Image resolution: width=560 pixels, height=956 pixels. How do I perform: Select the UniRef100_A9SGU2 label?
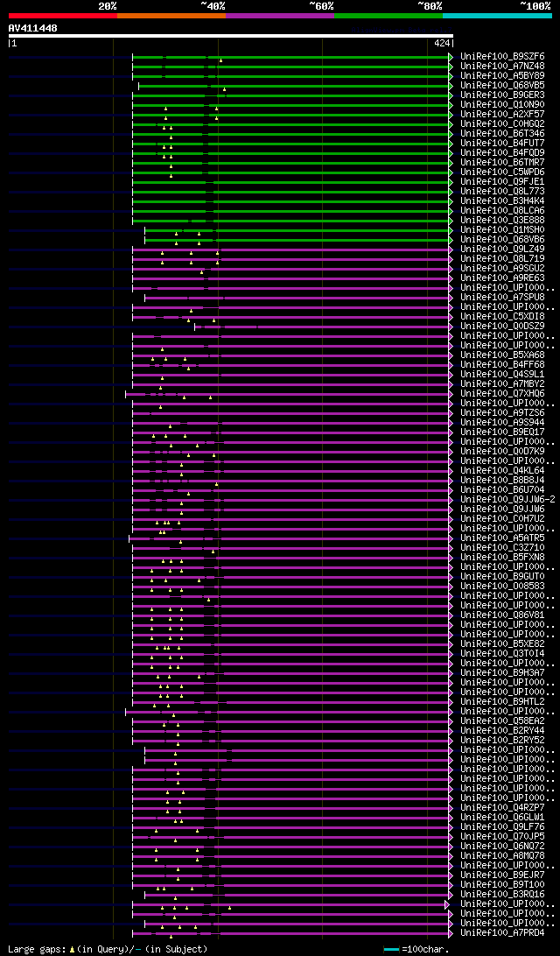(x=503, y=268)
